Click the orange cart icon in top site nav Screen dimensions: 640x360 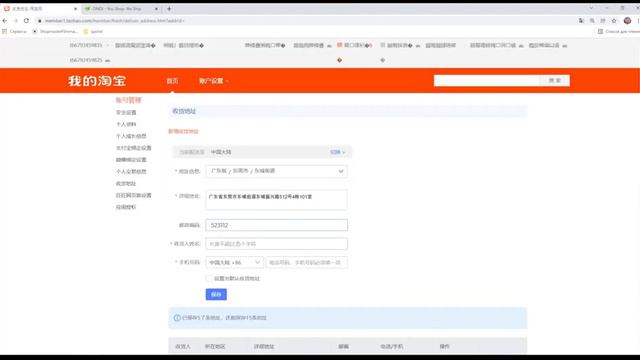(339, 45)
